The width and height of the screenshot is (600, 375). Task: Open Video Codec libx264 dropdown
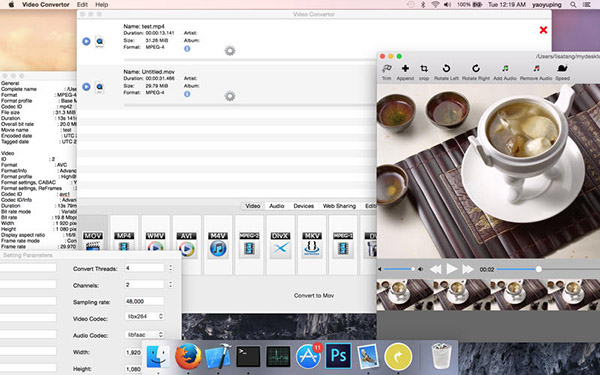144,316
